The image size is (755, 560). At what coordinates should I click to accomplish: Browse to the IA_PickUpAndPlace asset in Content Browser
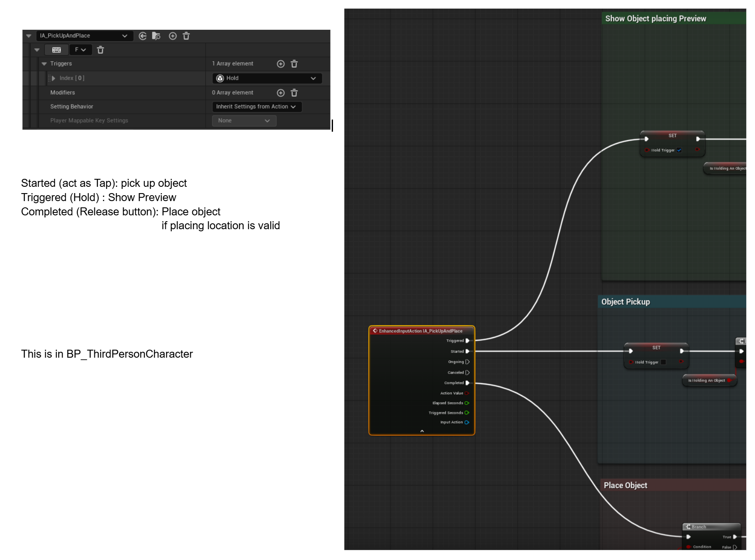[156, 36]
